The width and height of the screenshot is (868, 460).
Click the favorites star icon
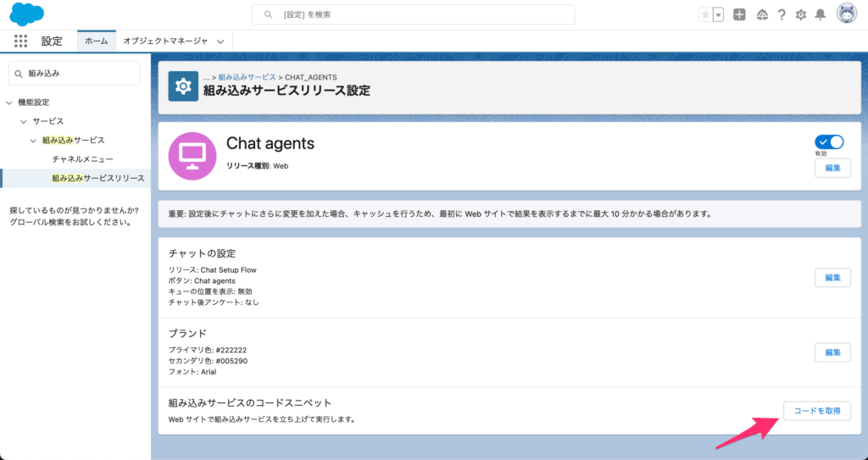[x=706, y=14]
